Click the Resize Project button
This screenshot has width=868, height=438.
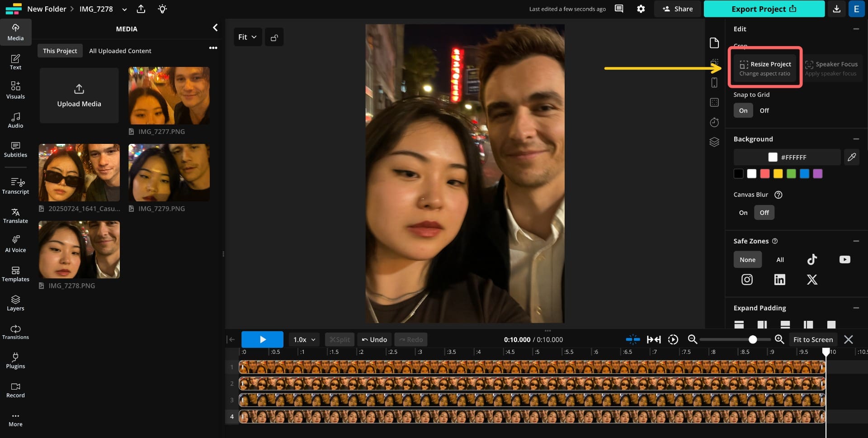click(765, 68)
